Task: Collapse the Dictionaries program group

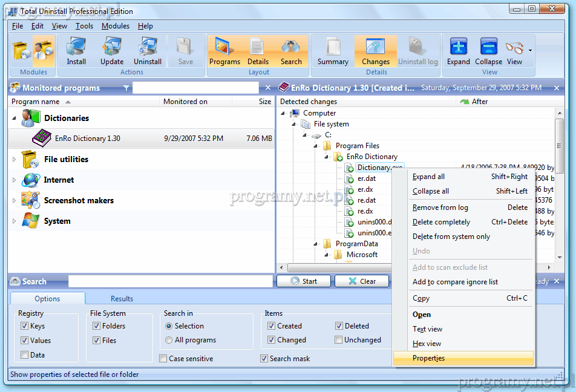Action: tap(15, 119)
